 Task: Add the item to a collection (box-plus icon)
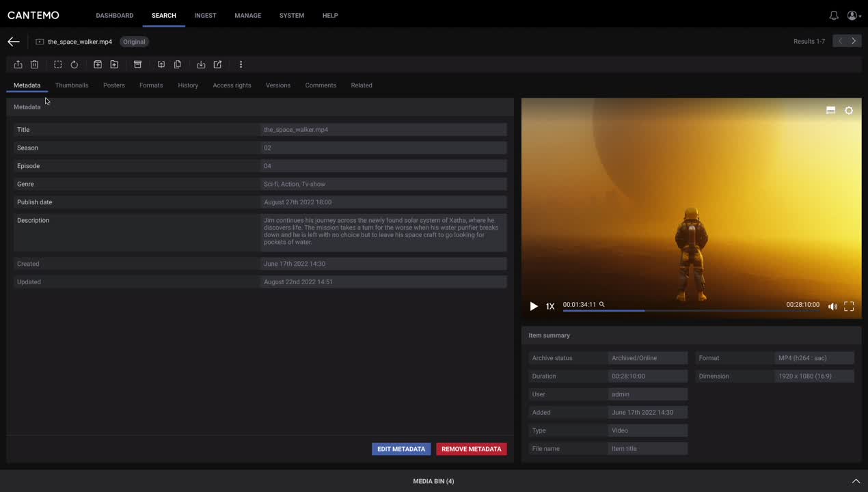pos(98,64)
